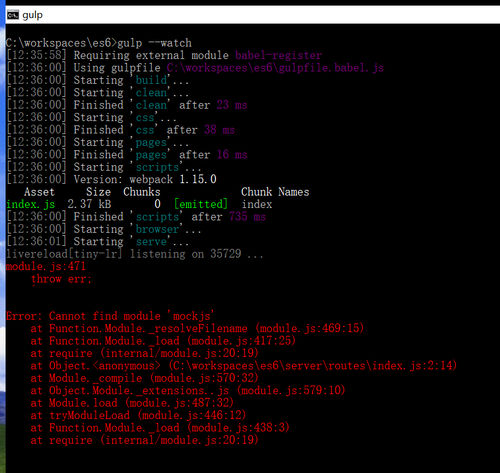The height and width of the screenshot is (473, 500).
Task: Click the gulpfile.babel.js file path
Action: click(x=275, y=68)
